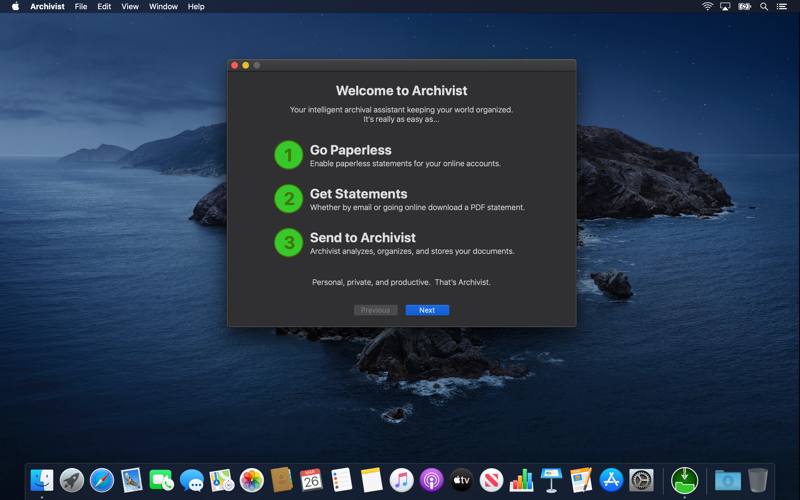Open Reminders in the Dock
This screenshot has width=800, height=500.
(x=341, y=480)
